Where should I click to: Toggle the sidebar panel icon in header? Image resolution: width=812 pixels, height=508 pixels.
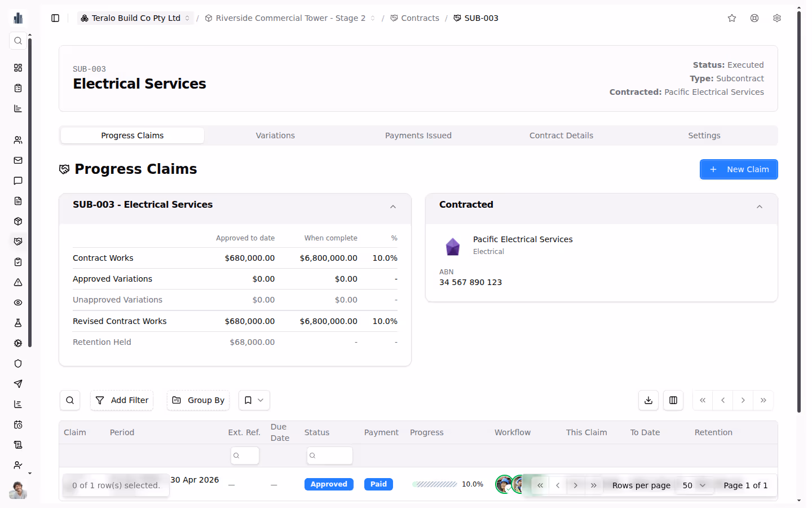[55, 18]
